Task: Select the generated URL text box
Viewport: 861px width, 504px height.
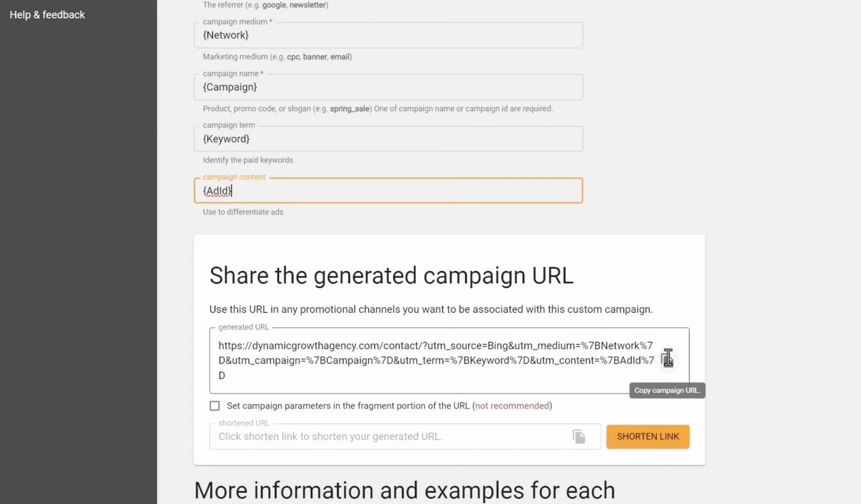Action: pyautogui.click(x=449, y=361)
